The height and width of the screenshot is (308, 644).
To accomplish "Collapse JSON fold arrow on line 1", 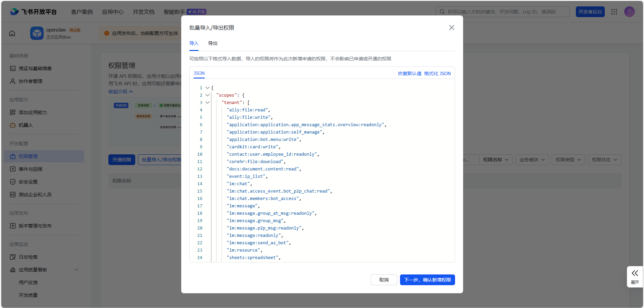I will (x=207, y=88).
